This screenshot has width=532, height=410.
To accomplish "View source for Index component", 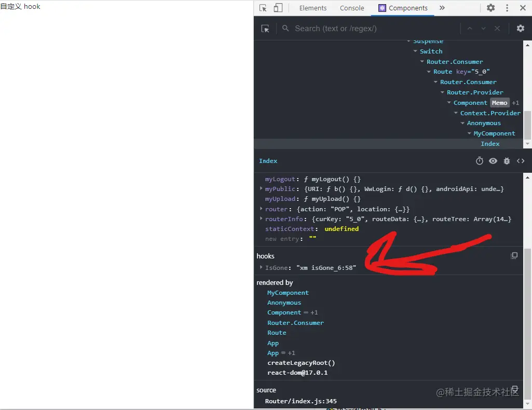I will pyautogui.click(x=521, y=161).
